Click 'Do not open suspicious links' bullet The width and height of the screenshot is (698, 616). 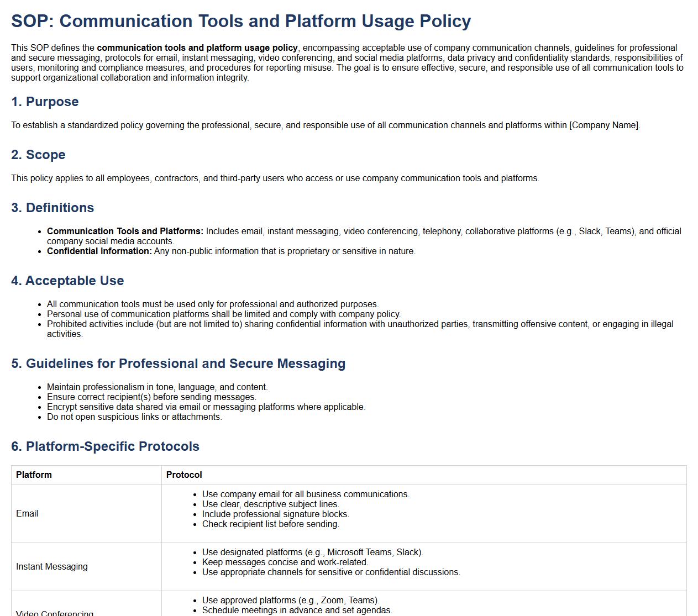coord(134,417)
